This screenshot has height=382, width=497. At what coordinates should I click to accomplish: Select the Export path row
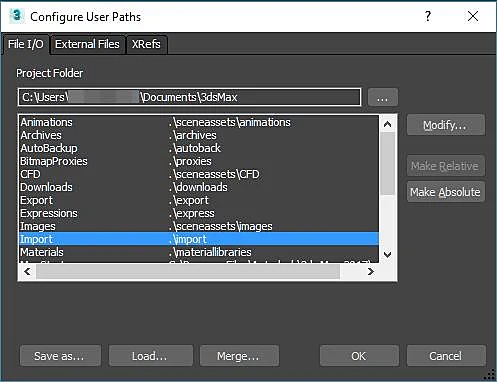[x=199, y=200]
